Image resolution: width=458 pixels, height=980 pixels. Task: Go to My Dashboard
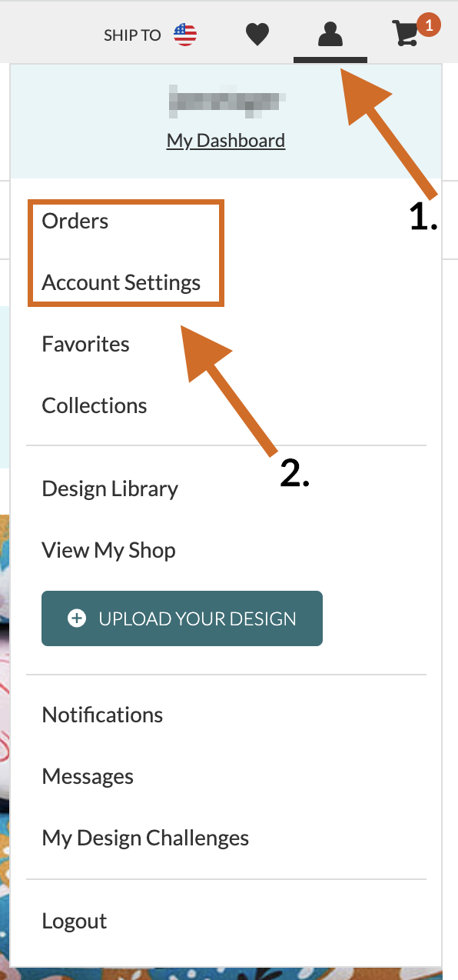pos(225,140)
